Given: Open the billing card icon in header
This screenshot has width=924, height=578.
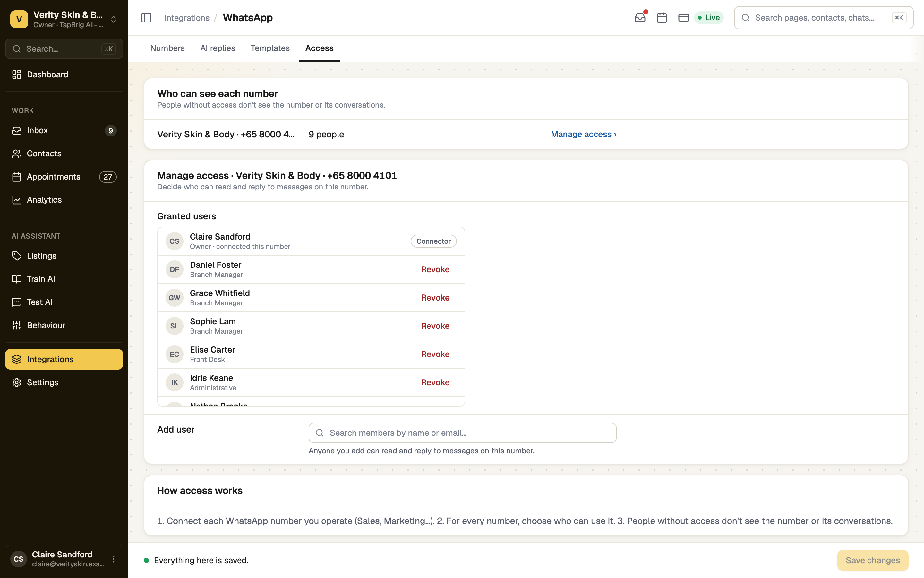Looking at the screenshot, I should (x=683, y=18).
